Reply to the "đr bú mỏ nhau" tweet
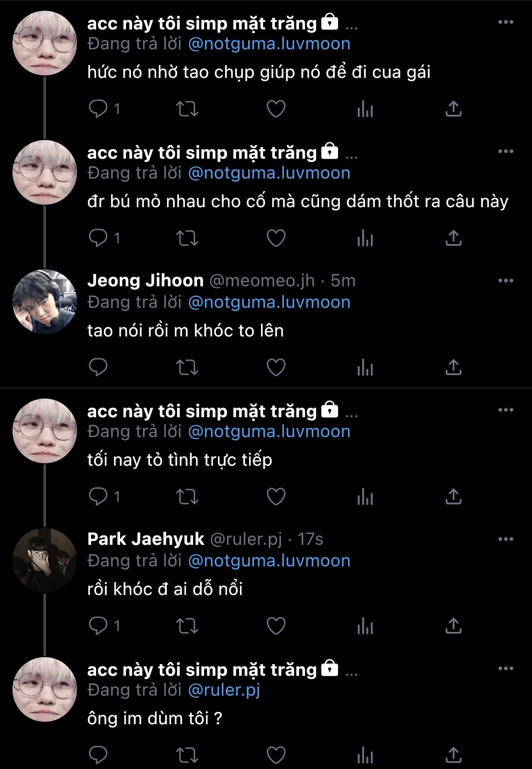Viewport: 532px width, 769px height. click(98, 238)
